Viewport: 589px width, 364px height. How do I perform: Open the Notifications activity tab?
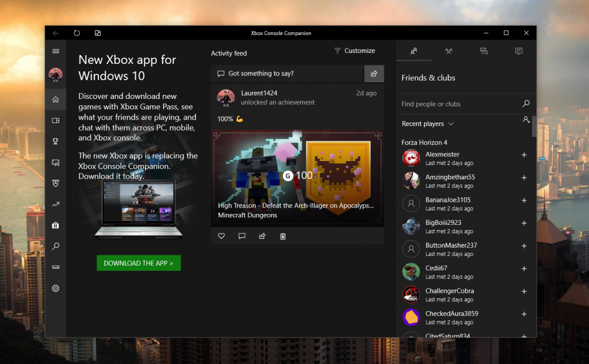(519, 51)
